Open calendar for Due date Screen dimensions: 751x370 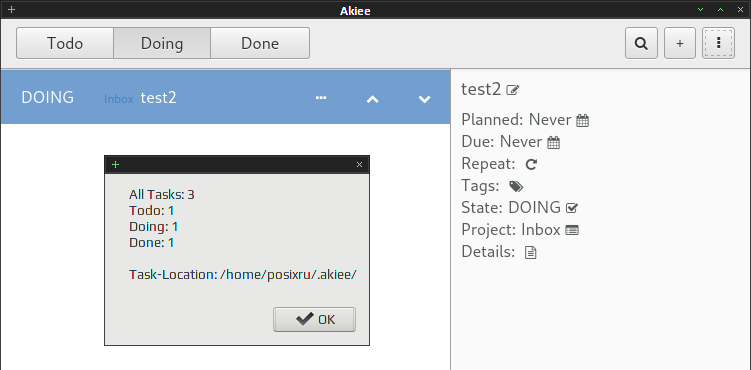click(x=553, y=142)
